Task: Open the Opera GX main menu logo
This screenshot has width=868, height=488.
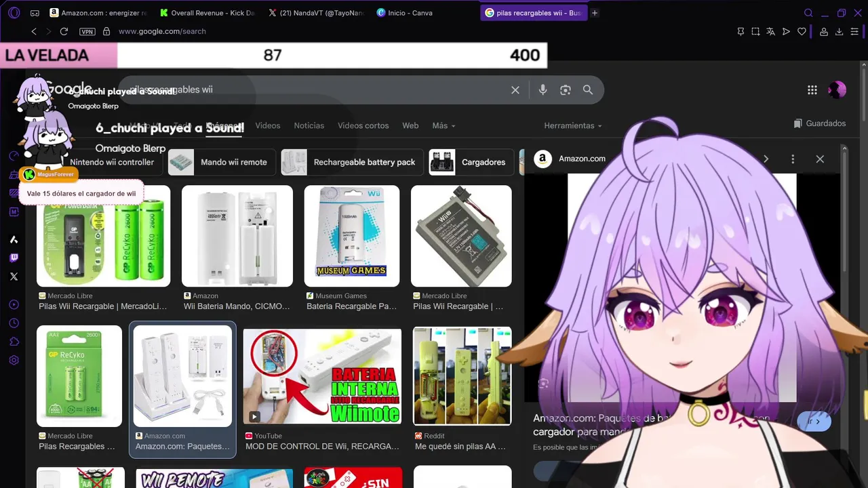Action: click(14, 13)
